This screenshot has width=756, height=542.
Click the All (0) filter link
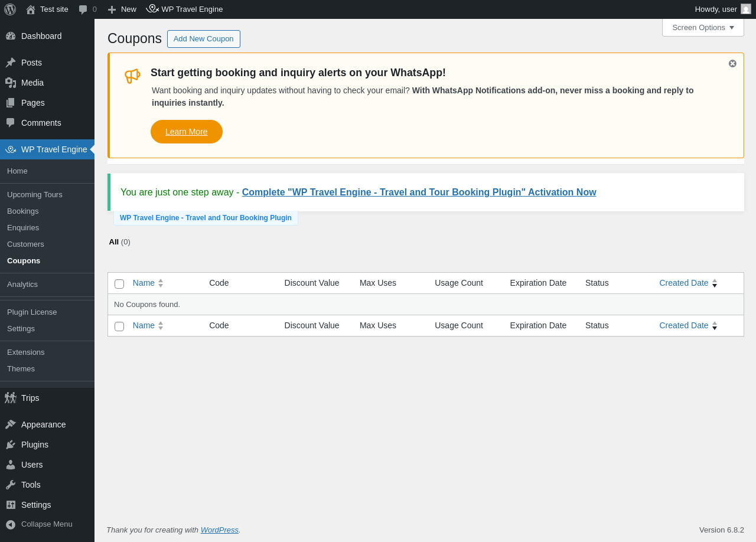click(x=119, y=241)
